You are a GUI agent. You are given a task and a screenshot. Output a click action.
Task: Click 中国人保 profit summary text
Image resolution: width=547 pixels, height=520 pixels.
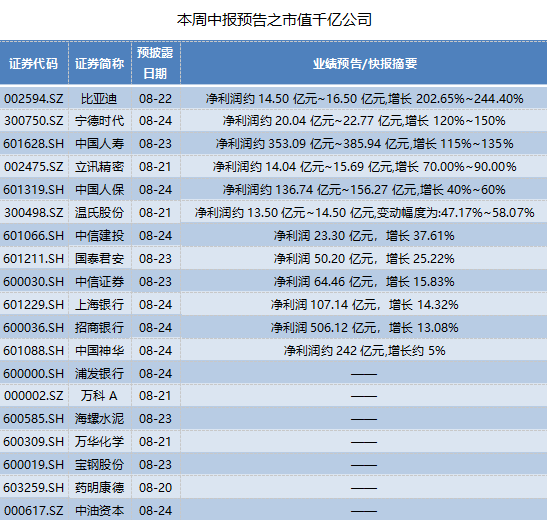(364, 190)
